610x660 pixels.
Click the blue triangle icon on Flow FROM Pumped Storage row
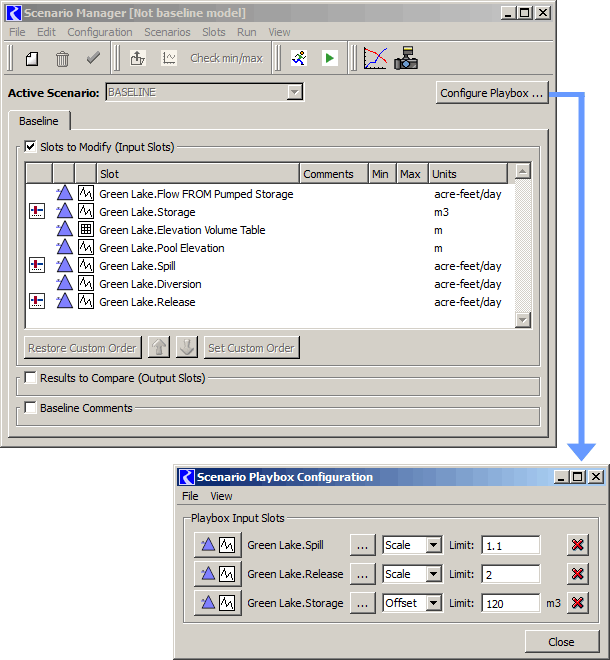pos(64,193)
